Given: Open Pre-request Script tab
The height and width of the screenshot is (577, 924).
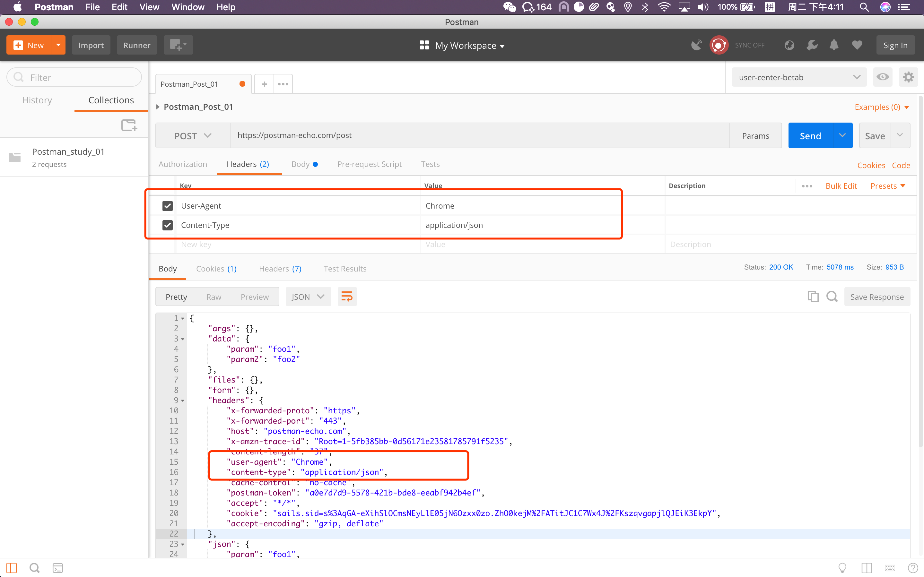Looking at the screenshot, I should (370, 164).
